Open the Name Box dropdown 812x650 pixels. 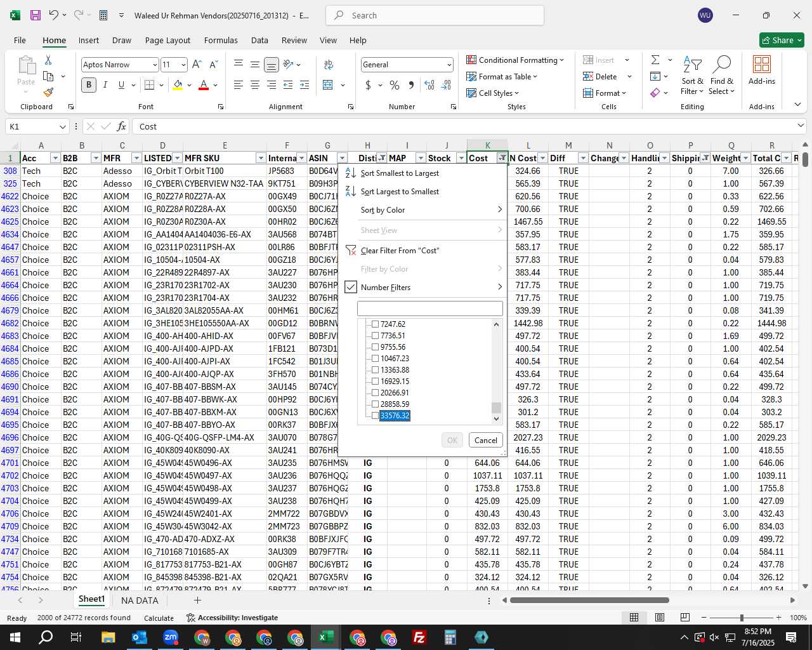click(x=63, y=126)
